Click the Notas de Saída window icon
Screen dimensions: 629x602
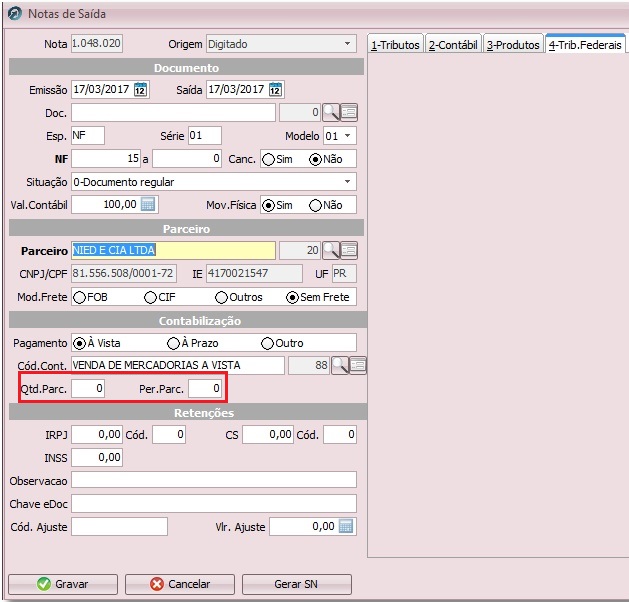tap(15, 14)
